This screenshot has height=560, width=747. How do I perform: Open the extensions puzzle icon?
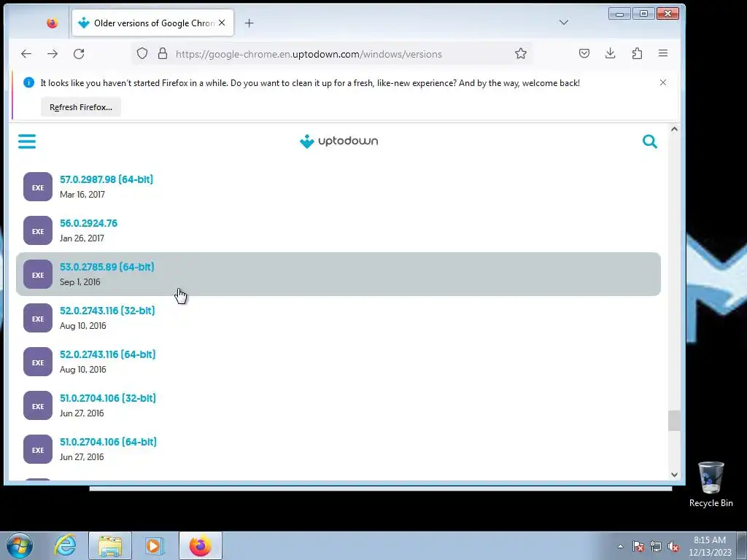(637, 53)
